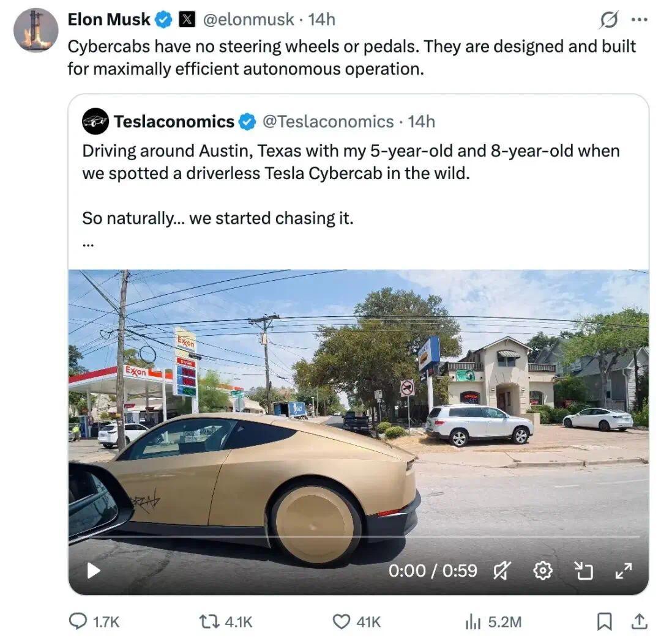The width and height of the screenshot is (661, 644).
Task: Open Elon Musk's rocket avatar picture
Action: [x=36, y=30]
